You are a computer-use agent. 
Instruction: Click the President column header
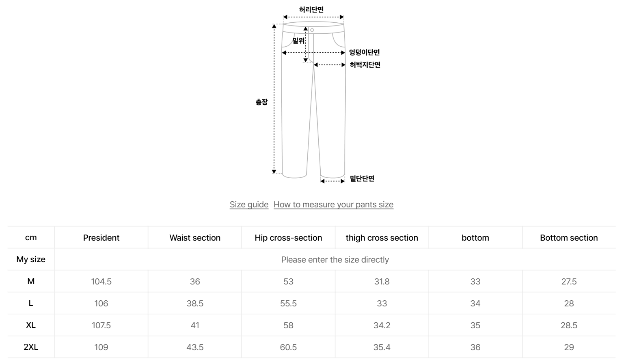(101, 238)
